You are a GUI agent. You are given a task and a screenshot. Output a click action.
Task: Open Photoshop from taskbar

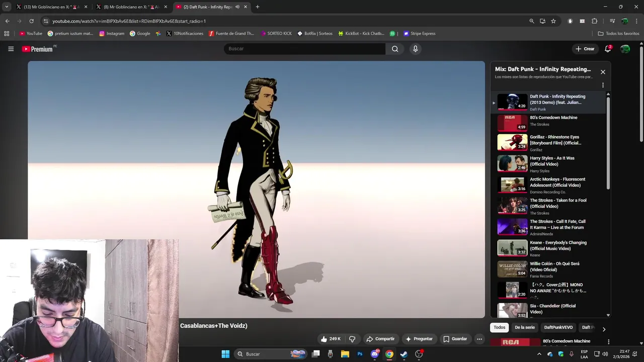coord(360,354)
